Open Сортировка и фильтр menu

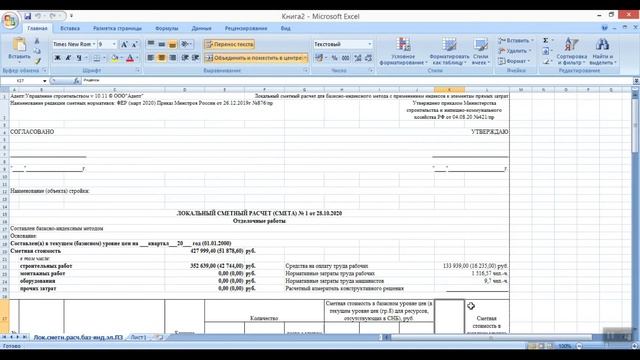571,51
